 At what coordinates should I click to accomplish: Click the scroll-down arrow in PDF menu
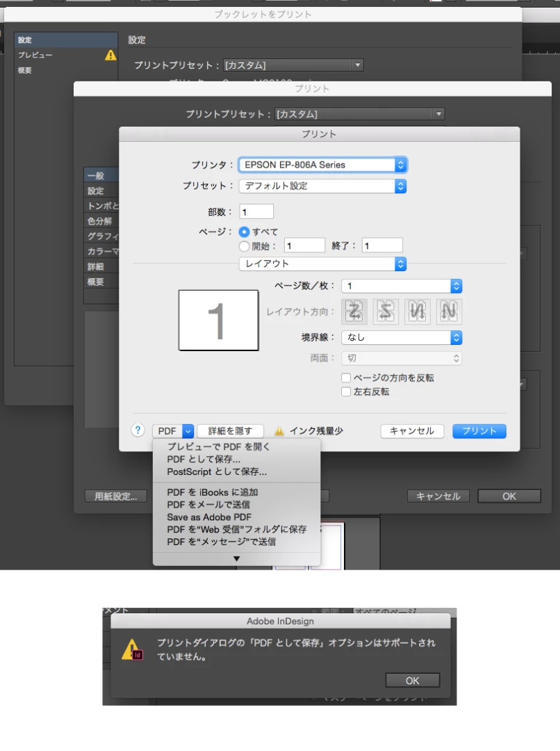pos(236,558)
